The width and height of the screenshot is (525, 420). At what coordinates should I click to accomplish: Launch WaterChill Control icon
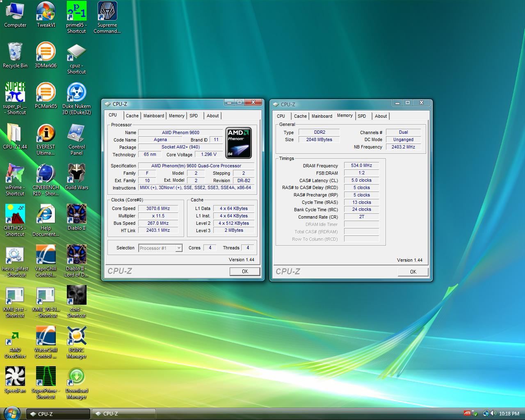coord(46,342)
